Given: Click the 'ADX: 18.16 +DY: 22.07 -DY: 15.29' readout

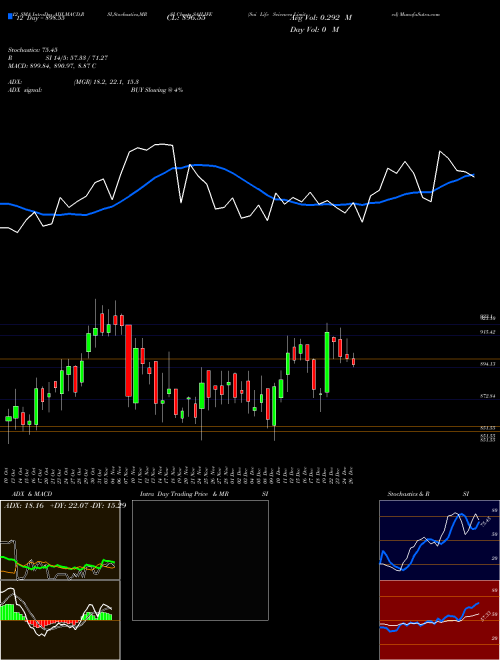Looking at the screenshot, I should (x=64, y=505).
